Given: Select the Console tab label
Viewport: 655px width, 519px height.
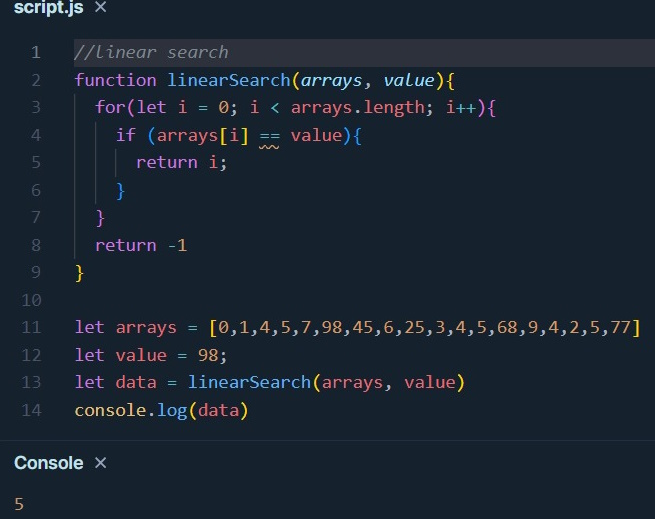Looking at the screenshot, I should pyautogui.click(x=48, y=463).
